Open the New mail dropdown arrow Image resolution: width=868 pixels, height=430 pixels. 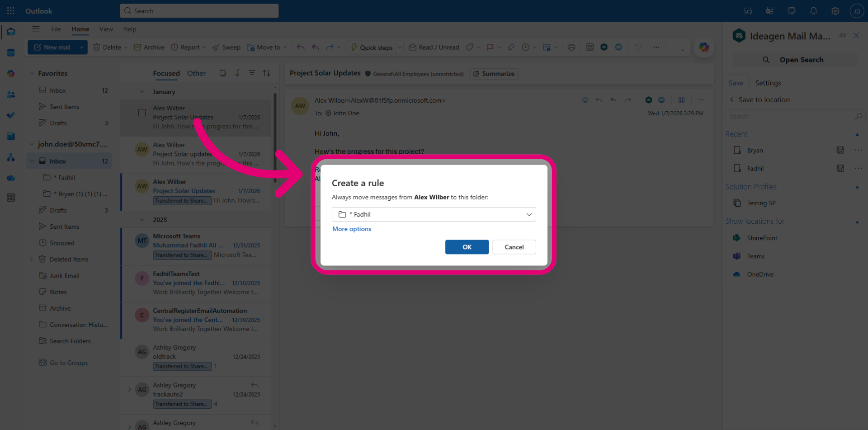tap(81, 47)
